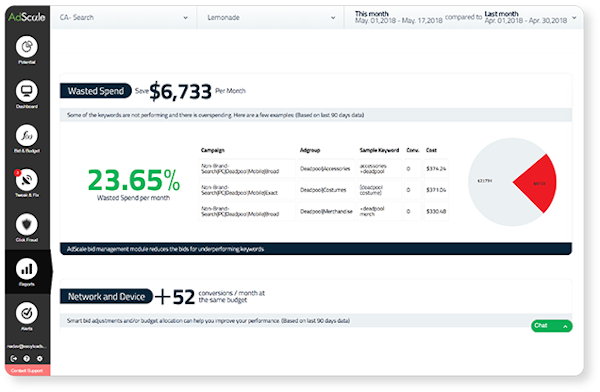This screenshot has height=392, width=600.
Task: Open the Potential pie-chart icon in sidebar
Action: [27, 47]
